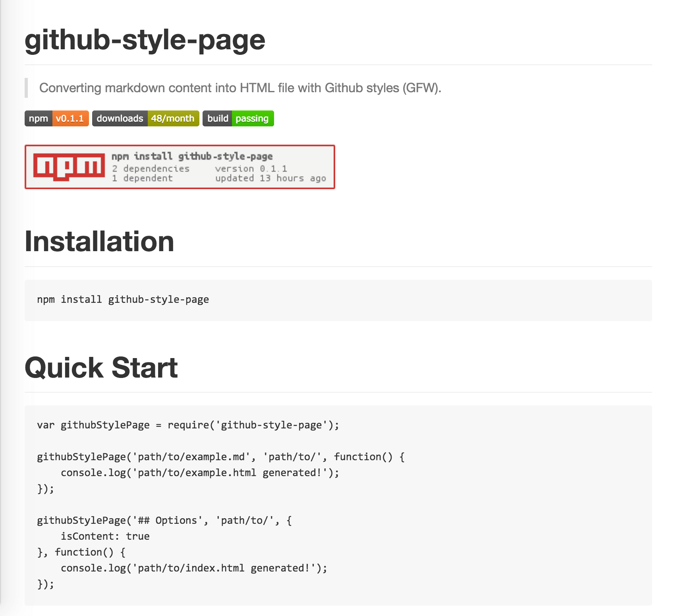Screen dimensions: 676x616
Task: Select 'updated 13 hours ago' in npm banner
Action: [271, 178]
